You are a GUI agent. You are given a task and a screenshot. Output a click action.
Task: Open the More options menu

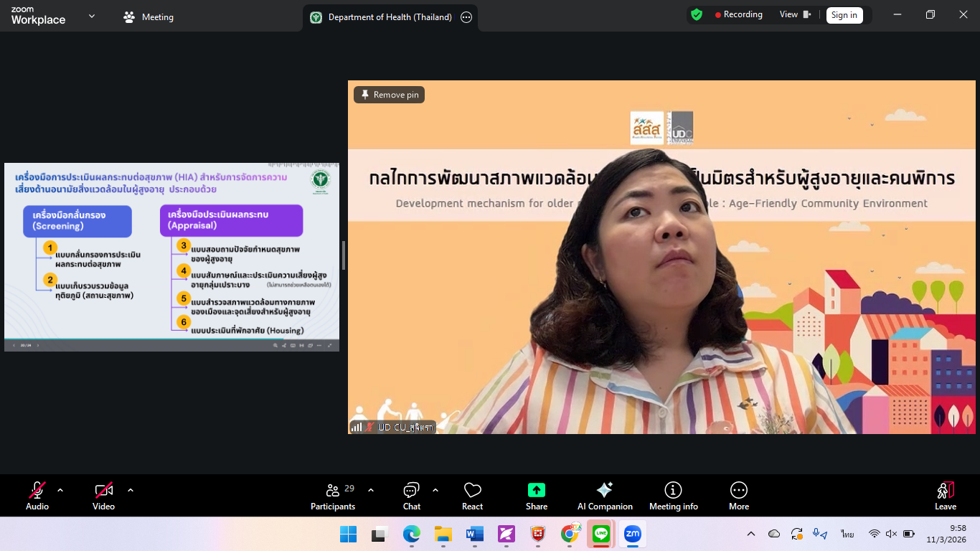(738, 496)
